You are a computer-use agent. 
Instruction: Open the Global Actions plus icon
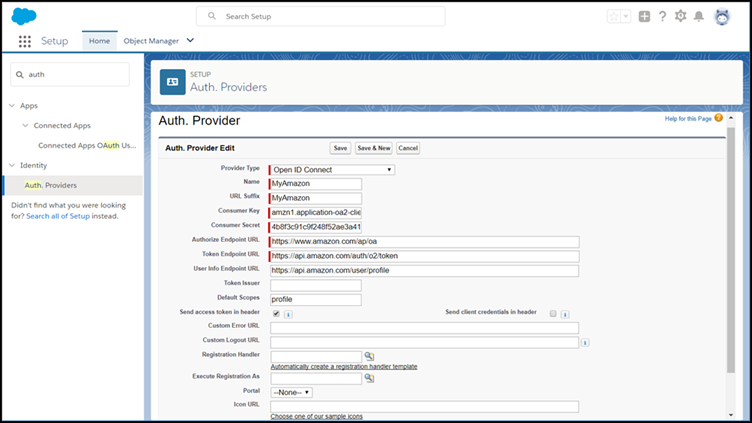(644, 16)
